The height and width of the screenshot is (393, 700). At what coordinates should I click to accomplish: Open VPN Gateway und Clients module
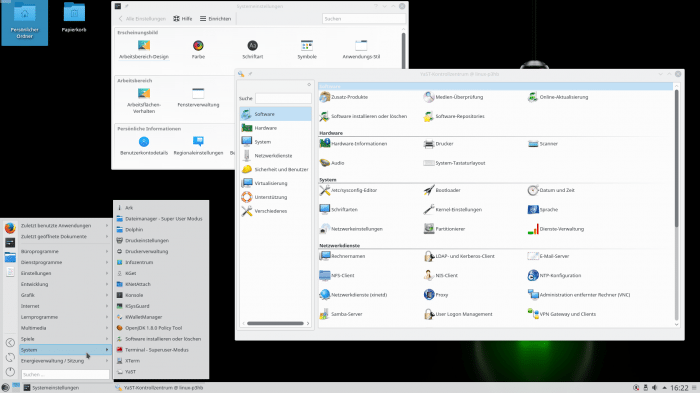pos(562,314)
